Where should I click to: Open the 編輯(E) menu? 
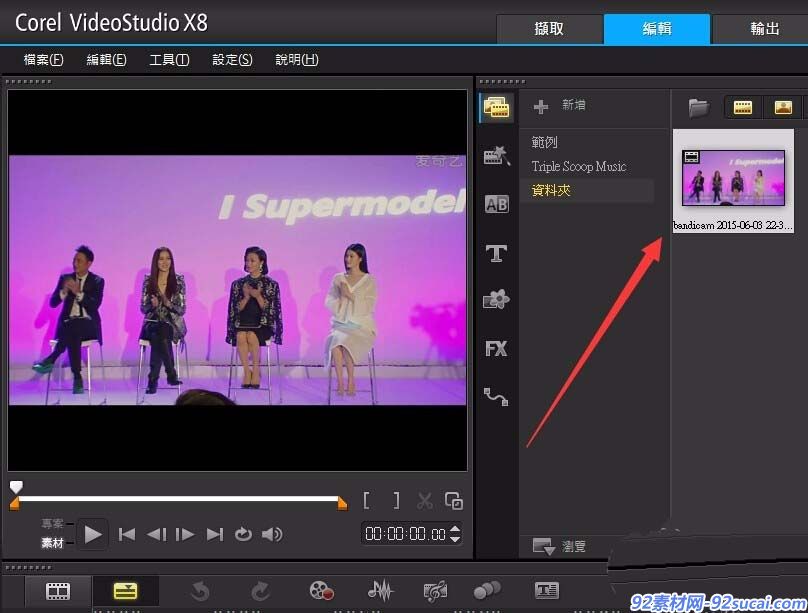pyautogui.click(x=106, y=60)
